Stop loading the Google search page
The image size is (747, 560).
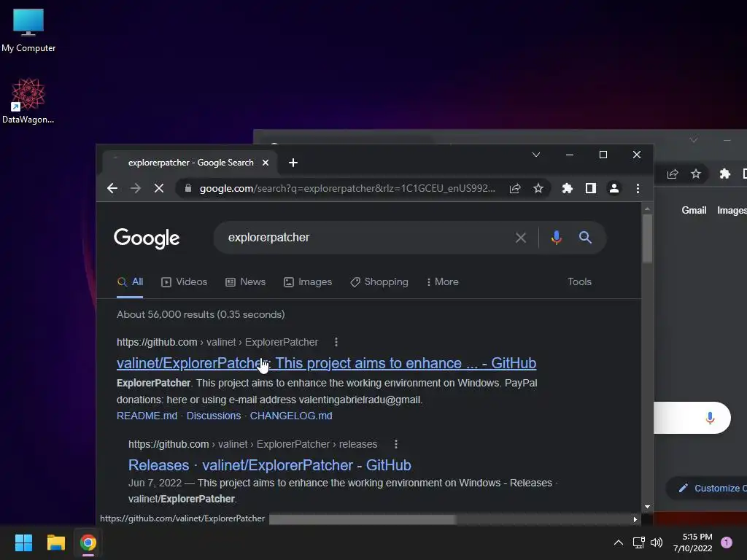[x=159, y=189]
